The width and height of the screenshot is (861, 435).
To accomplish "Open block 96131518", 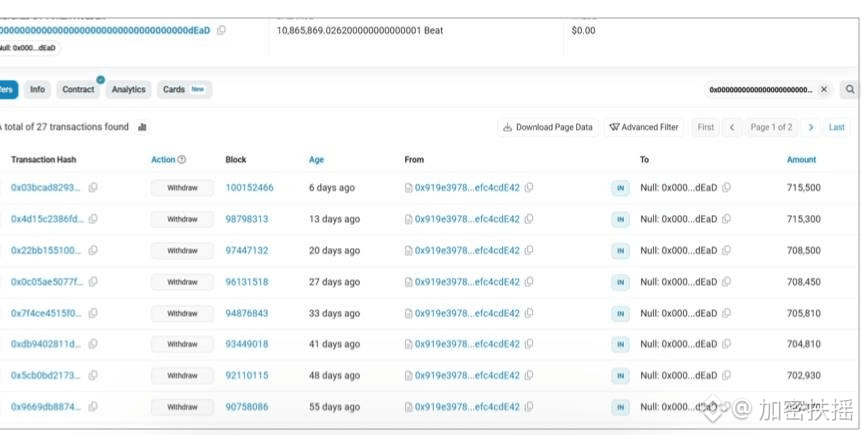I will click(247, 282).
